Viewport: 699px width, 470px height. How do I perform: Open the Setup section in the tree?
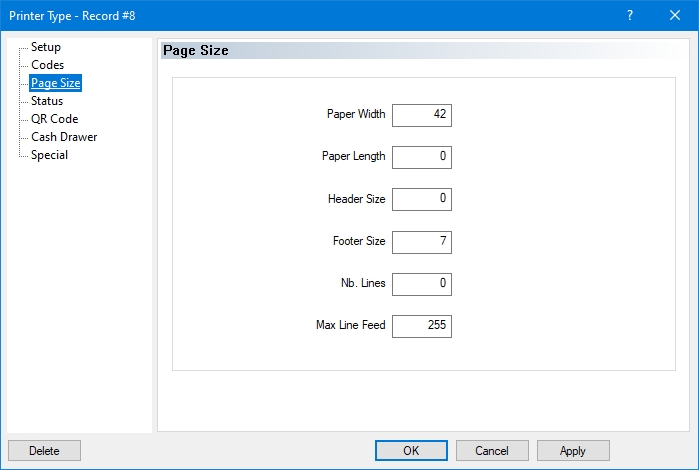(x=46, y=47)
